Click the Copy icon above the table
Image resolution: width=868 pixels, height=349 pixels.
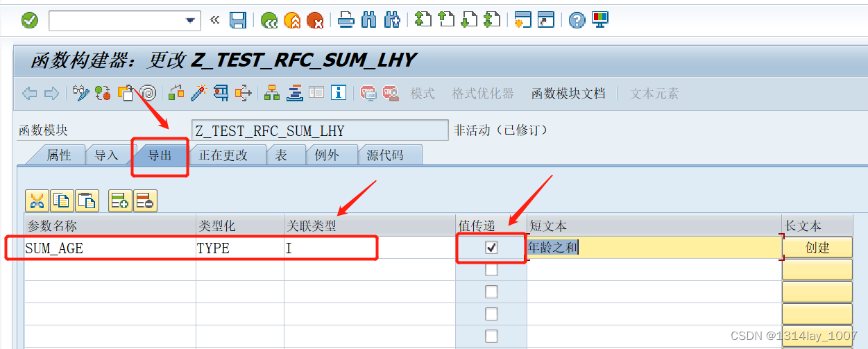[62, 201]
